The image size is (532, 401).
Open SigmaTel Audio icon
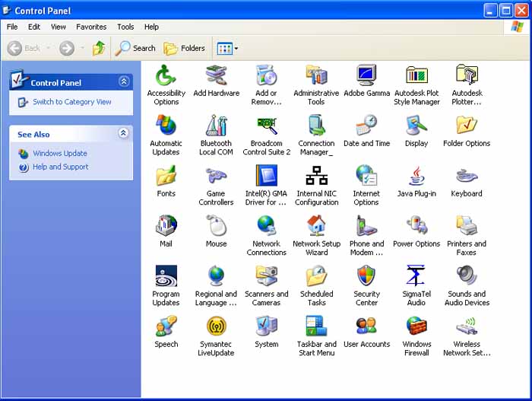click(416, 275)
